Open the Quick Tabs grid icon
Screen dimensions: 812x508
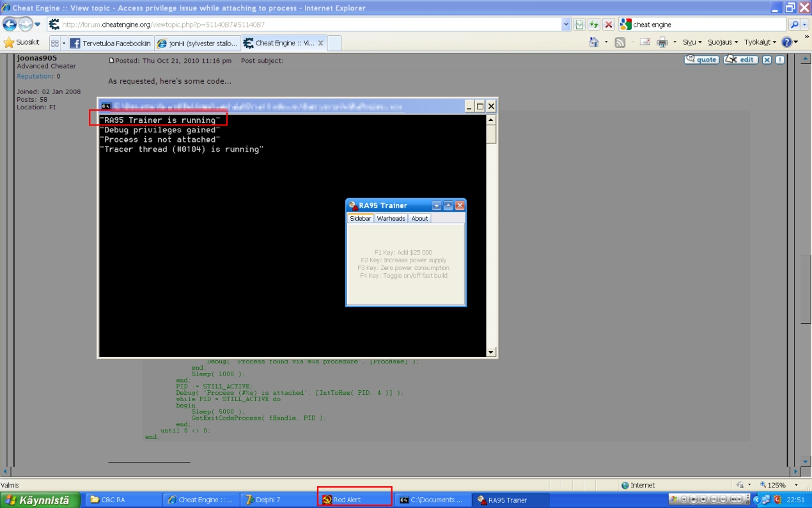click(x=55, y=43)
